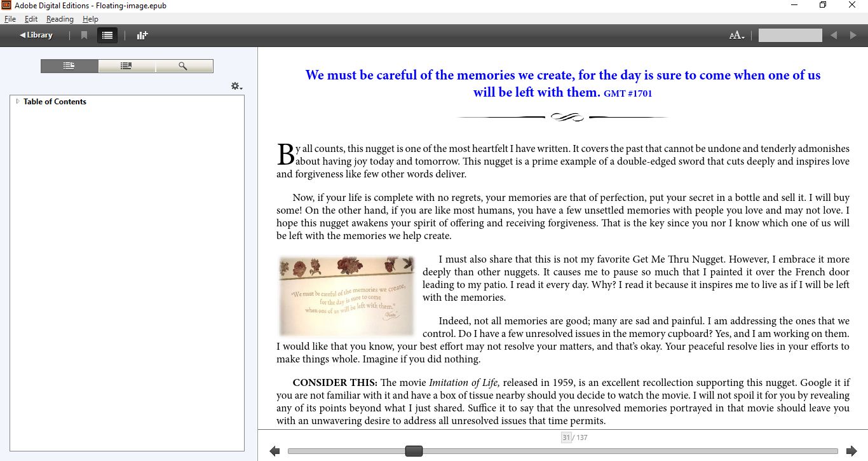Select the Table of Contents entry
The height and width of the screenshot is (461, 868).
(55, 102)
